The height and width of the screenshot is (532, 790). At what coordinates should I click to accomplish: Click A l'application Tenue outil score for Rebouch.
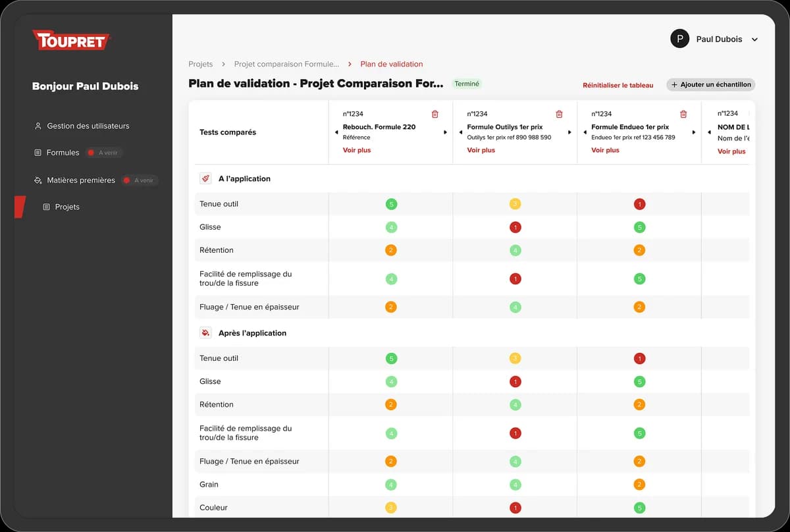pos(391,204)
